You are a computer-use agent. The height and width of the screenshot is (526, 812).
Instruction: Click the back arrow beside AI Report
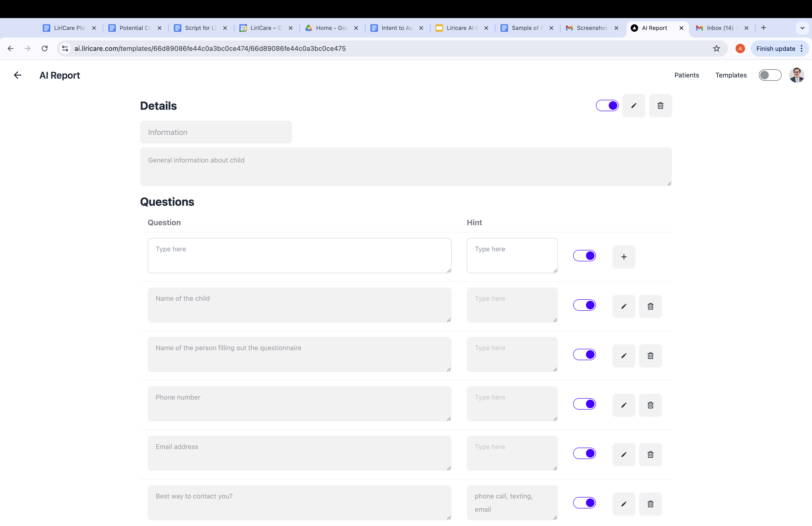point(17,75)
